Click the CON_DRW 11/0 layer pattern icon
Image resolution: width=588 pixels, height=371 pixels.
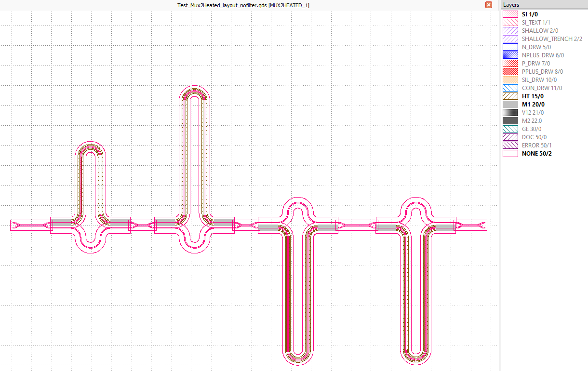point(510,88)
